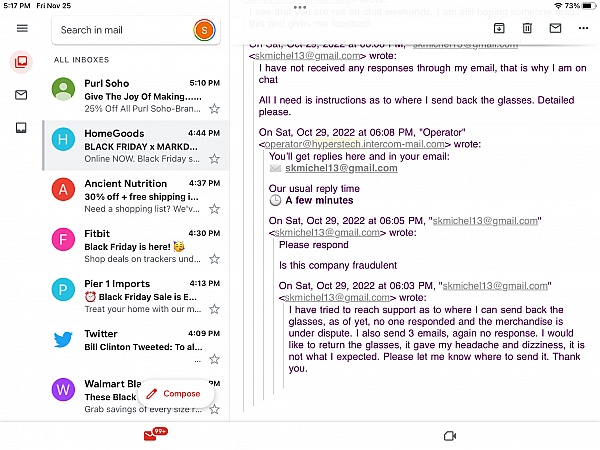
Task: Click the operator@hyperstech.intercom-mail.com link
Action: [x=354, y=144]
